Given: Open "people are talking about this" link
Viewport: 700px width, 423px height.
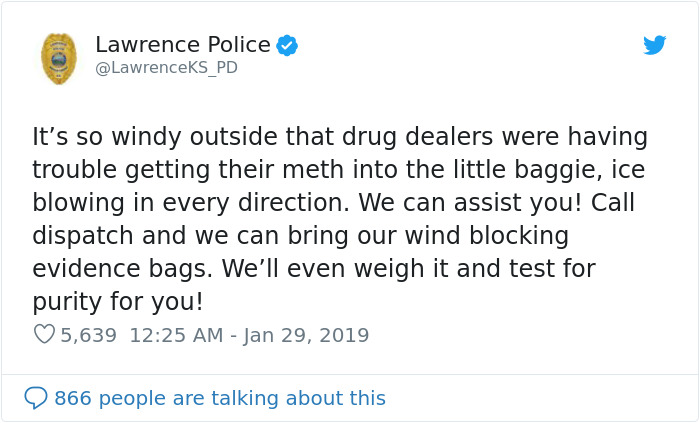Looking at the screenshot, I should [243, 398].
